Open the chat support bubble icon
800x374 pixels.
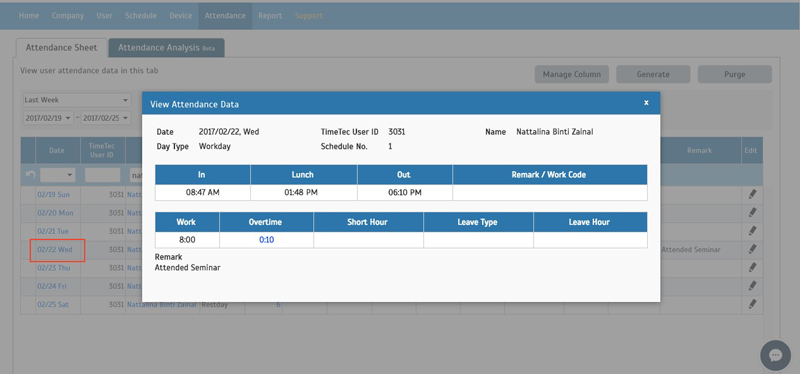(775, 355)
